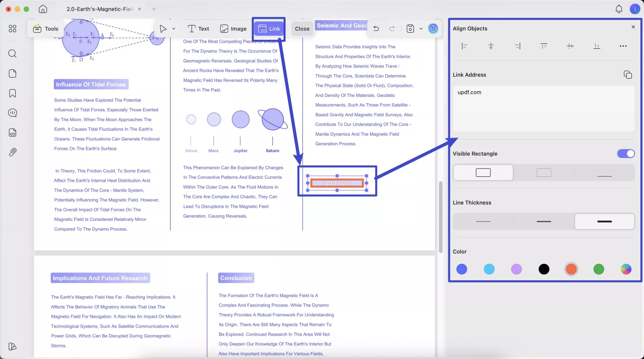Click the Close button in the toolbar
This screenshot has height=359, width=644.
[x=302, y=28]
